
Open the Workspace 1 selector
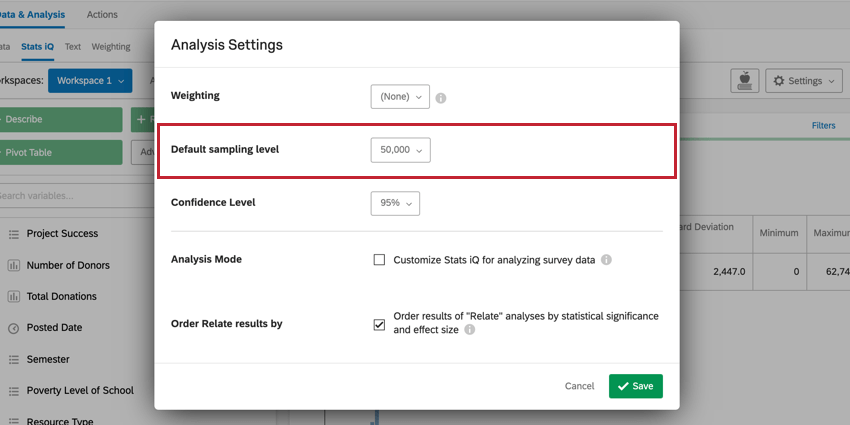point(90,80)
